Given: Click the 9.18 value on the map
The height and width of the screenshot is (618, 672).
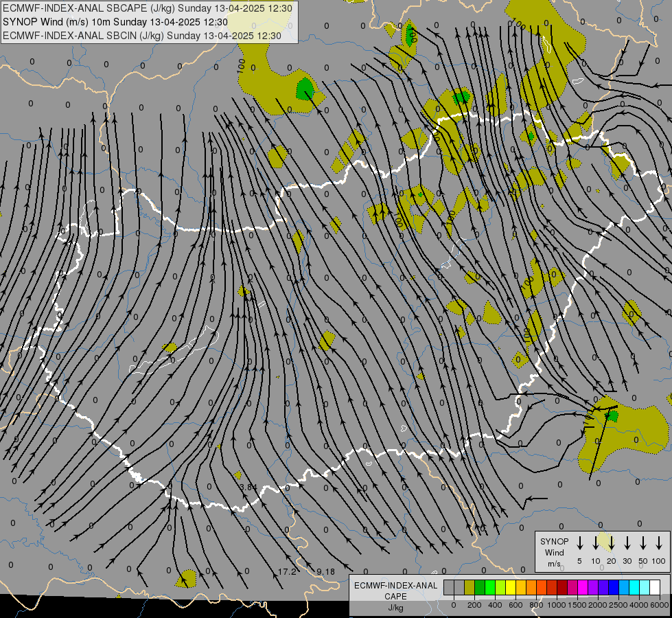Looking at the screenshot, I should 326,572.
